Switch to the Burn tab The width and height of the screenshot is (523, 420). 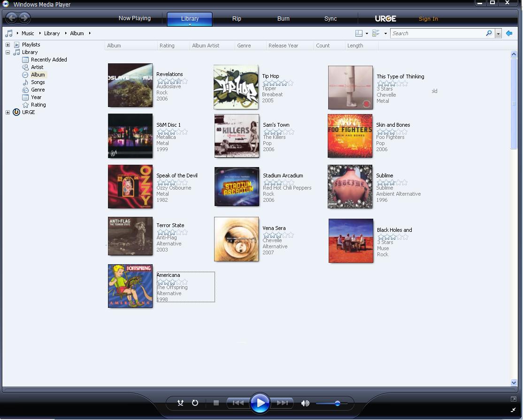(x=284, y=19)
